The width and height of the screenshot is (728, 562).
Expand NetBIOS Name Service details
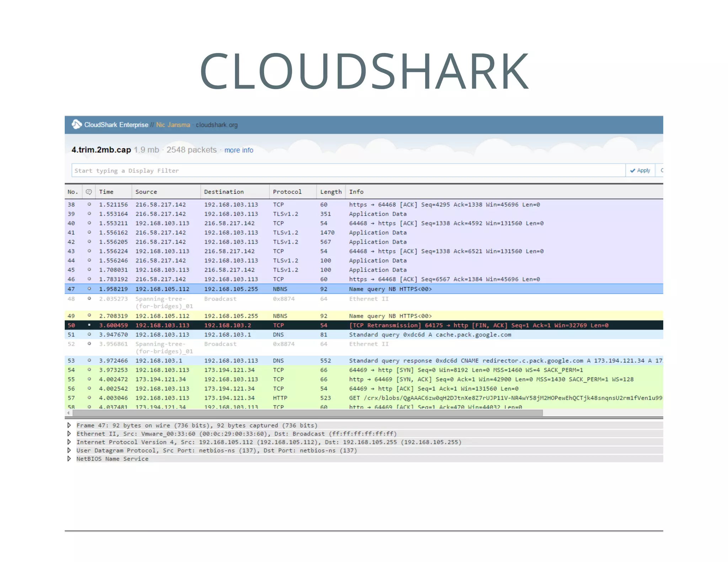69,459
